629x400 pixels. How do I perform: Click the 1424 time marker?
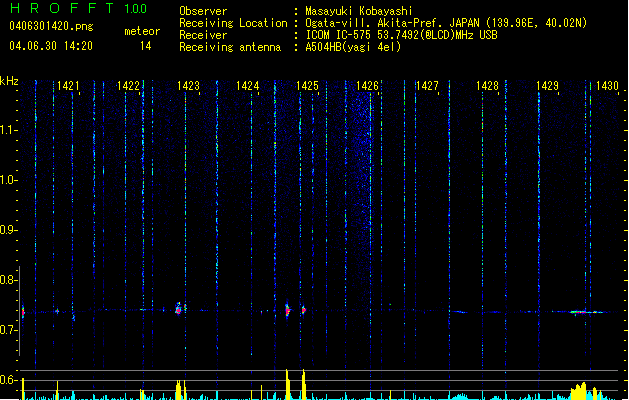coord(248,86)
